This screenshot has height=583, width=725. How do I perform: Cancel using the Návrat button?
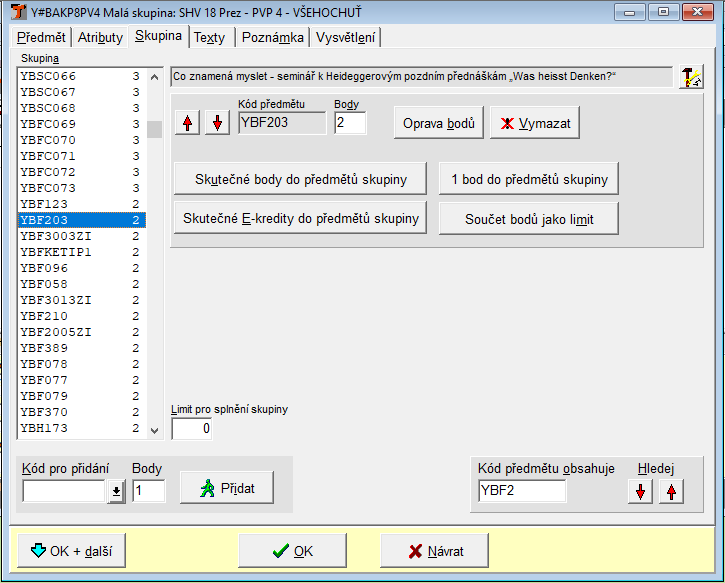pyautogui.click(x=435, y=550)
